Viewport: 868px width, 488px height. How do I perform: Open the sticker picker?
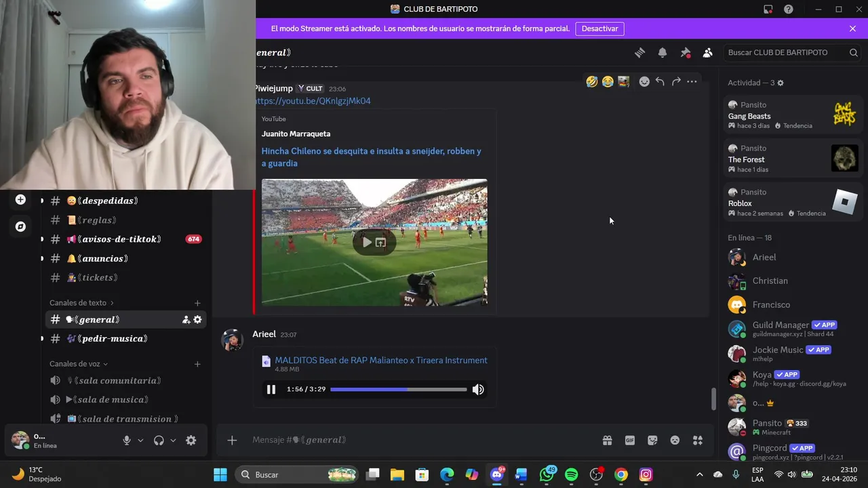652,441
